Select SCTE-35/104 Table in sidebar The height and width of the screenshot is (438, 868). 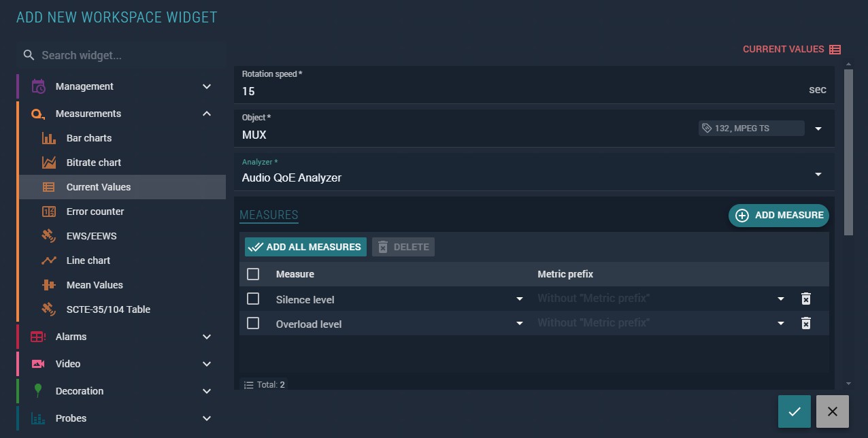tap(108, 309)
